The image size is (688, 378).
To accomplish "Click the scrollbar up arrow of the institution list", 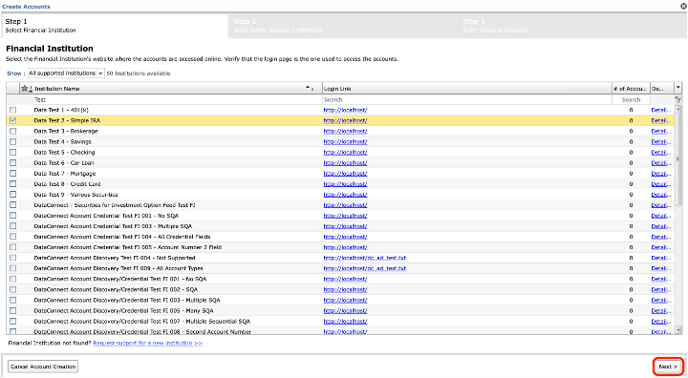I will click(678, 108).
